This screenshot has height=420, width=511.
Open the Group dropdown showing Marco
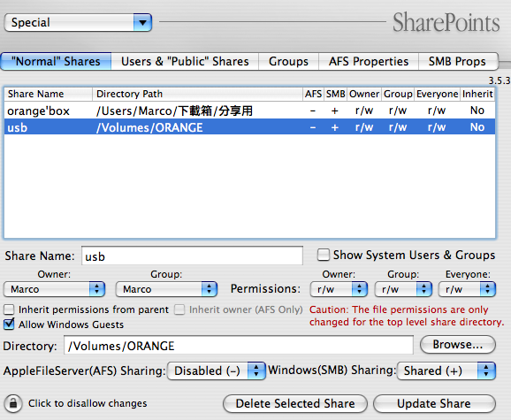(x=166, y=289)
